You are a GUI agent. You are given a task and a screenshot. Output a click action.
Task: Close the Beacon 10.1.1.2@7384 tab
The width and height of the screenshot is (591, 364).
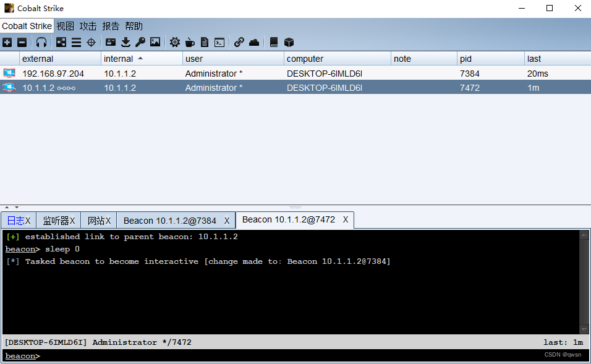point(227,221)
